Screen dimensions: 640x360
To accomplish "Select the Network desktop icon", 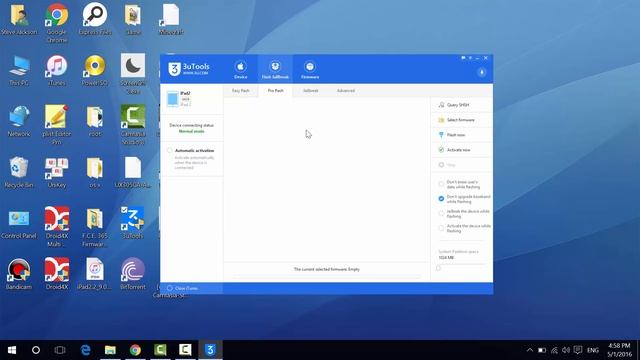I will (x=19, y=121).
